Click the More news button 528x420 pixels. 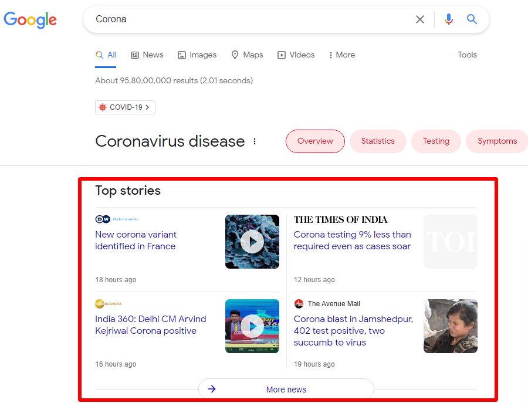(286, 389)
